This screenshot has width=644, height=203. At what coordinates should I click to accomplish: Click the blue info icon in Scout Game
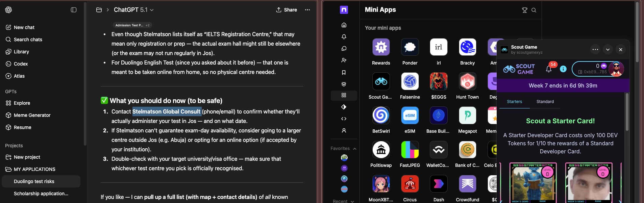tap(563, 69)
